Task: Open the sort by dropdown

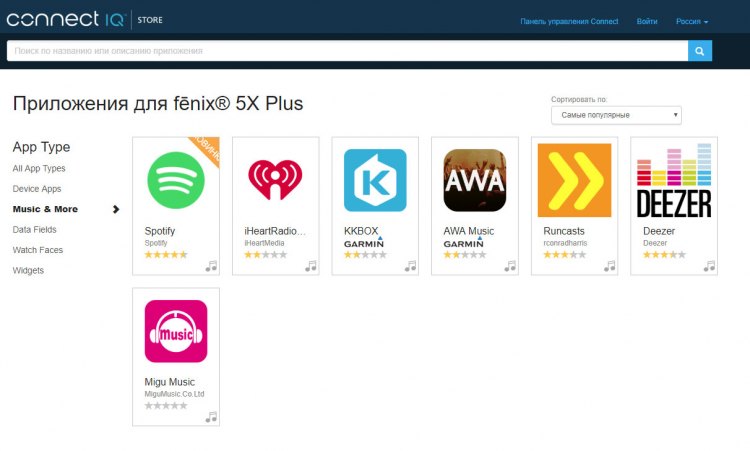Action: click(x=616, y=115)
